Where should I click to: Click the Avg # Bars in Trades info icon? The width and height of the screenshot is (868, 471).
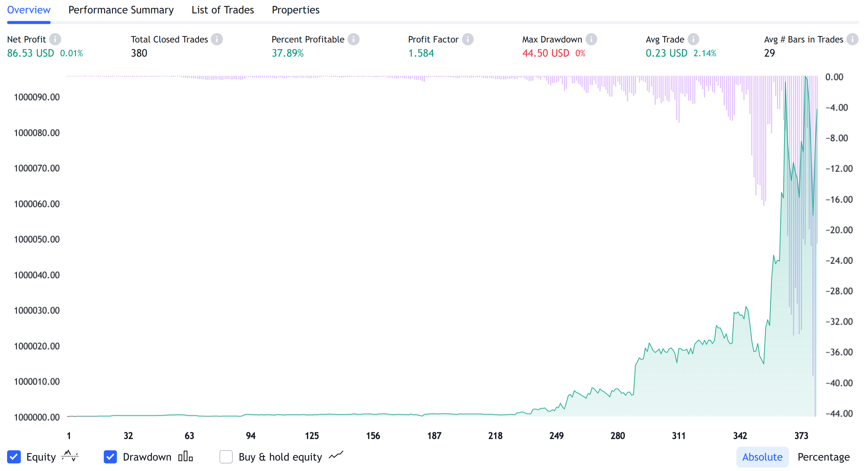click(x=852, y=39)
